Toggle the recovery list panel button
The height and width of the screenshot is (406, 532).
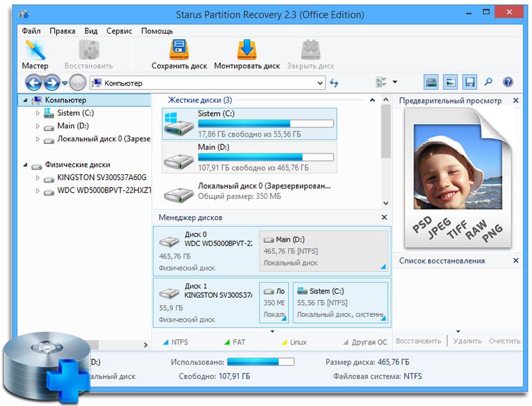coord(470,82)
